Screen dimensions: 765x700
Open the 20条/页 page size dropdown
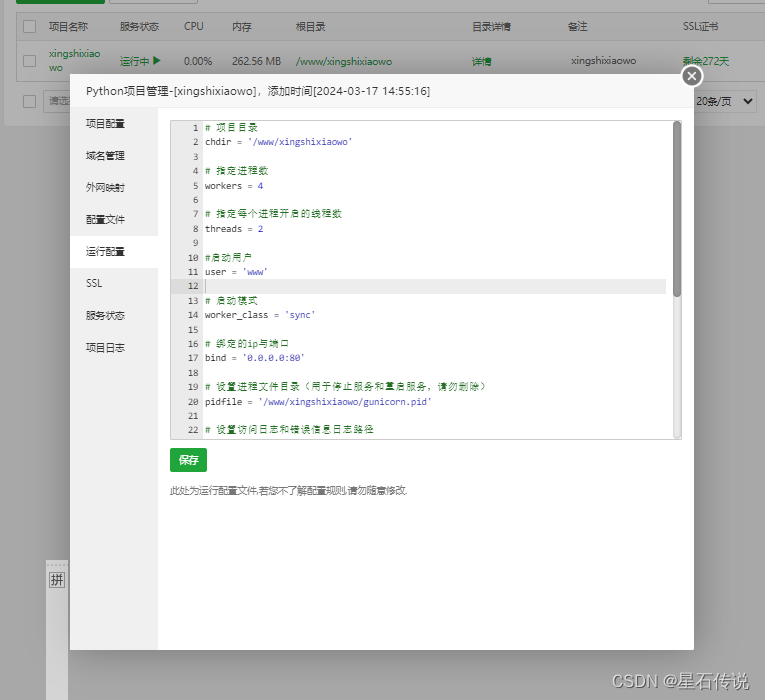click(724, 101)
